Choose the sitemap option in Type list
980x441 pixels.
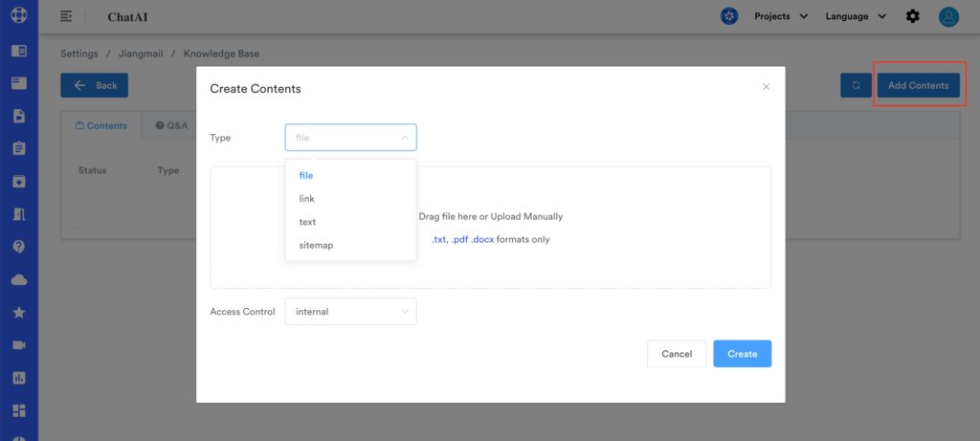350,245
